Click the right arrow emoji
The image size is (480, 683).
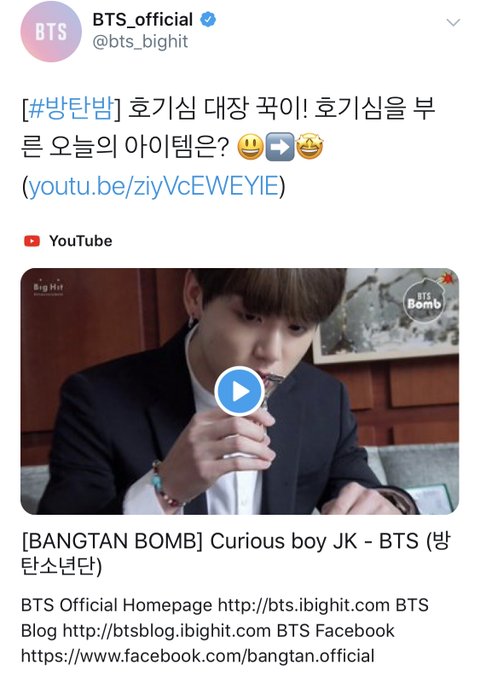tap(280, 147)
